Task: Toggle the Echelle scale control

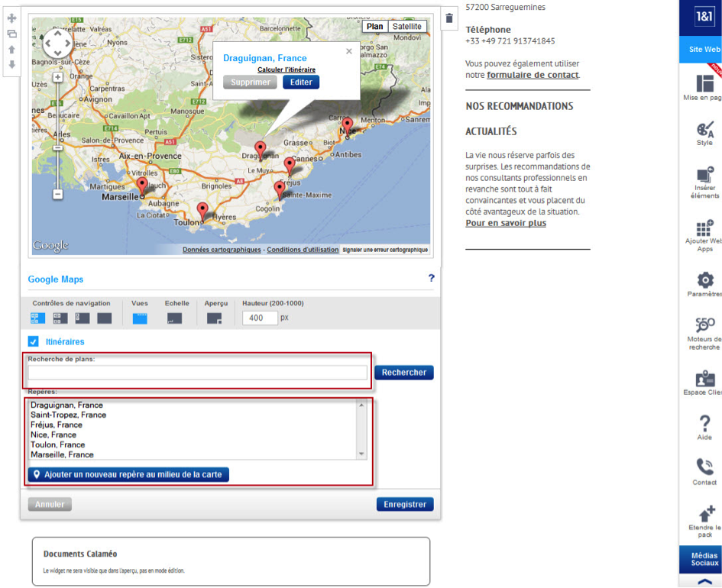Action: pos(174,318)
